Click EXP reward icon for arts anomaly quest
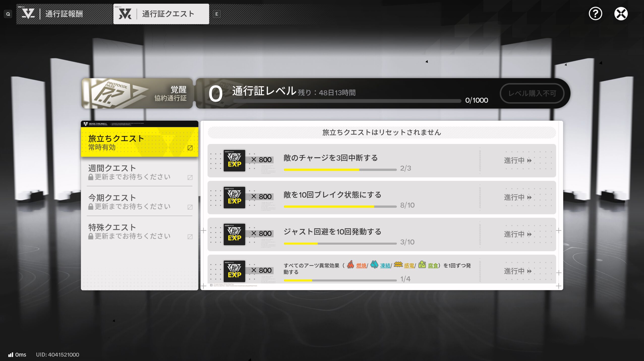 234,271
